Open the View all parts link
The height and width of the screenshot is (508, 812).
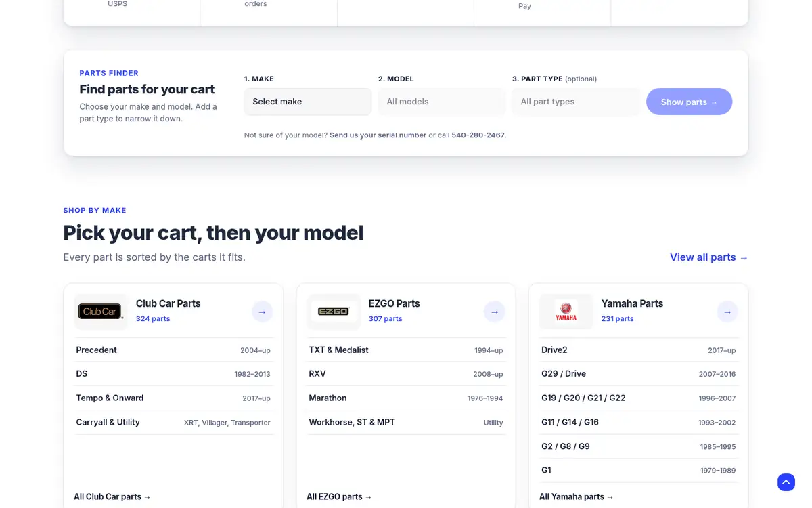pyautogui.click(x=709, y=257)
